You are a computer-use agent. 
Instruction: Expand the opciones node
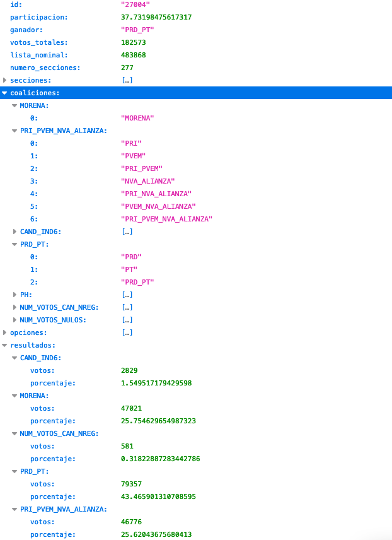[x=4, y=332]
